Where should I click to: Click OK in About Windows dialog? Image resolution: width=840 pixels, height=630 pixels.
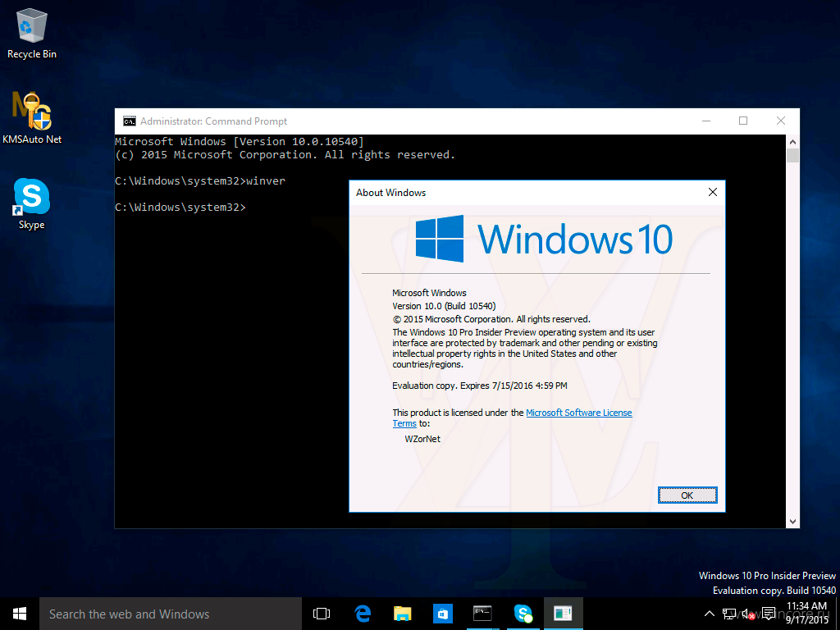pos(687,495)
